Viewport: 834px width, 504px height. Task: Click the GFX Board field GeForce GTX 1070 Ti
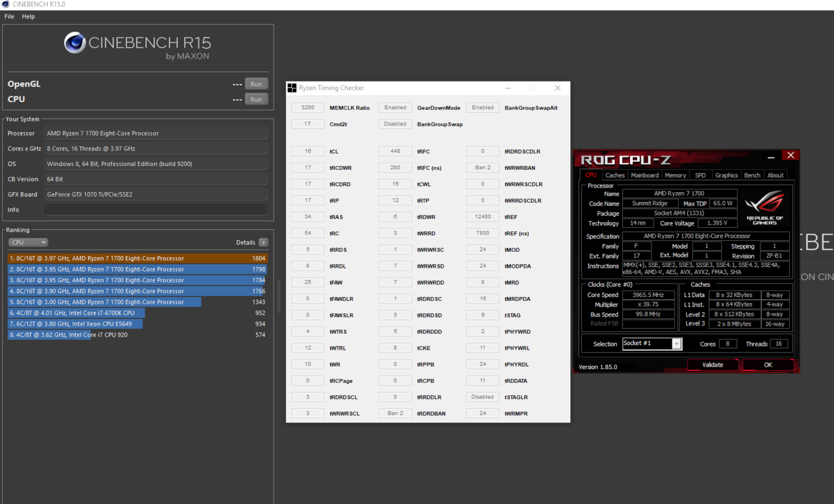click(156, 194)
